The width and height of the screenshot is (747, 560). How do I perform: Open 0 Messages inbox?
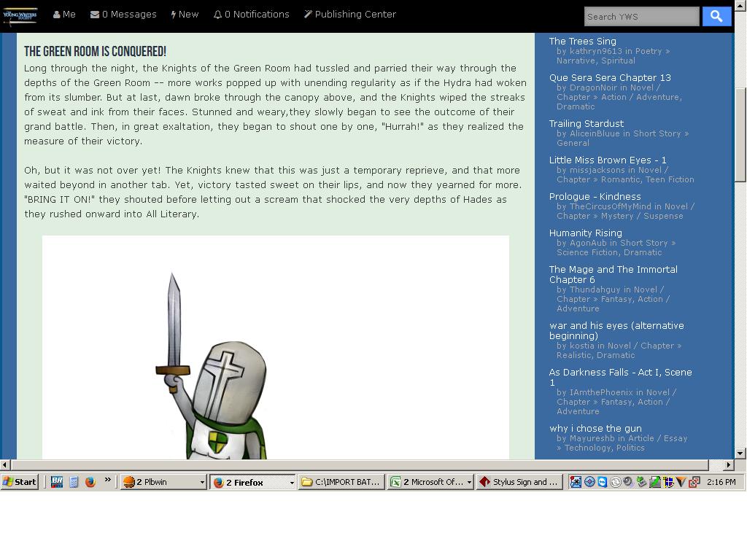tap(123, 15)
